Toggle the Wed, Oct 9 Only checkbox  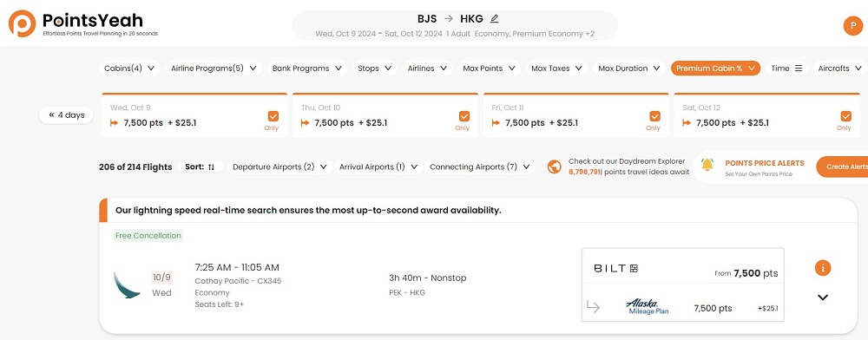click(x=273, y=116)
